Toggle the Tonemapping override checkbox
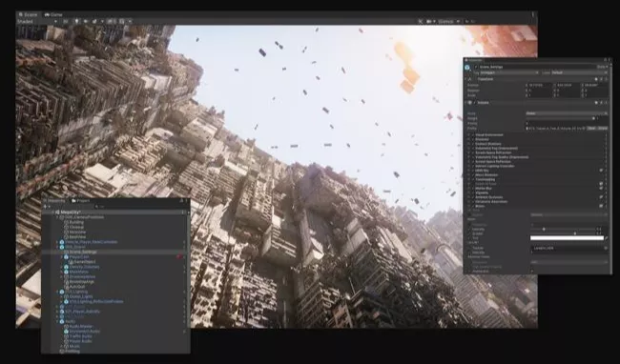This screenshot has width=620, height=364. click(x=473, y=179)
